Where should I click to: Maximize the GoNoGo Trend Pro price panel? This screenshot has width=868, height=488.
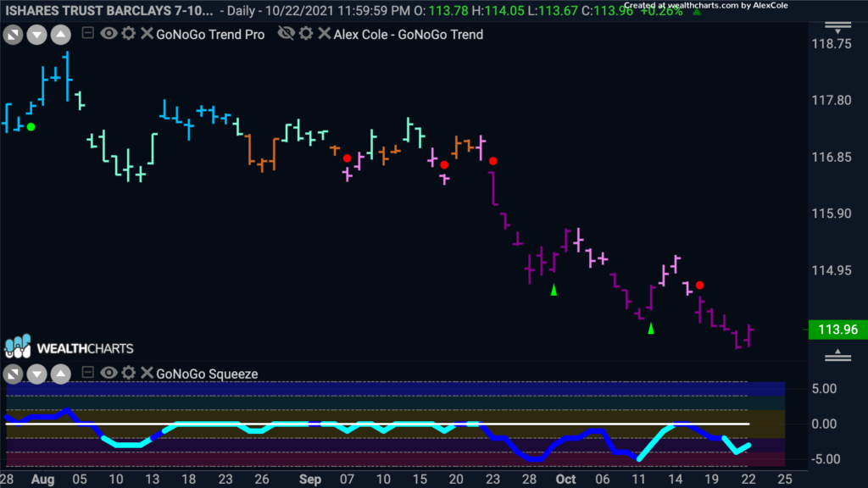(13, 35)
